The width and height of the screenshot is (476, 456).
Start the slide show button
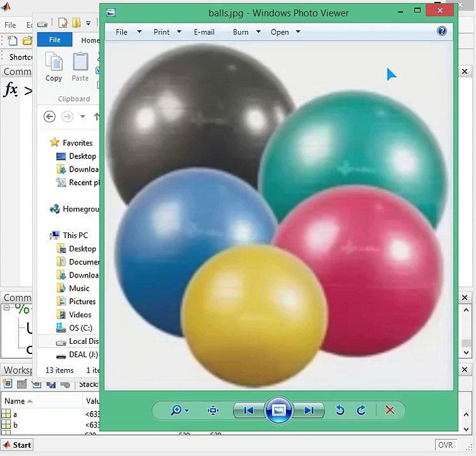279,410
